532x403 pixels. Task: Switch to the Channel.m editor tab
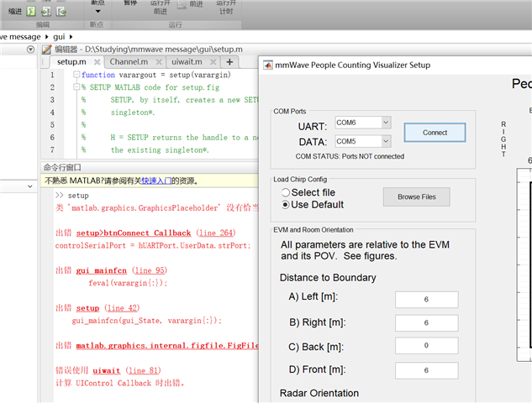[129, 61]
